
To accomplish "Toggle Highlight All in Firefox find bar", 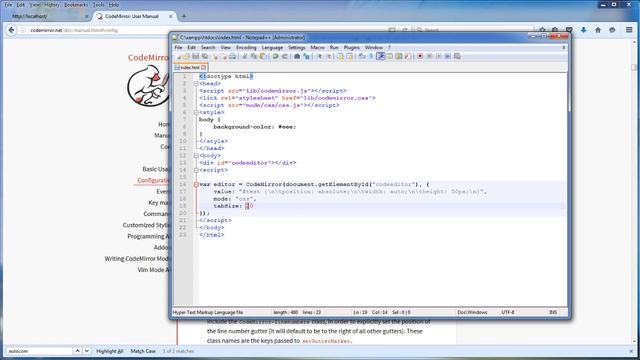I will [x=109, y=351].
